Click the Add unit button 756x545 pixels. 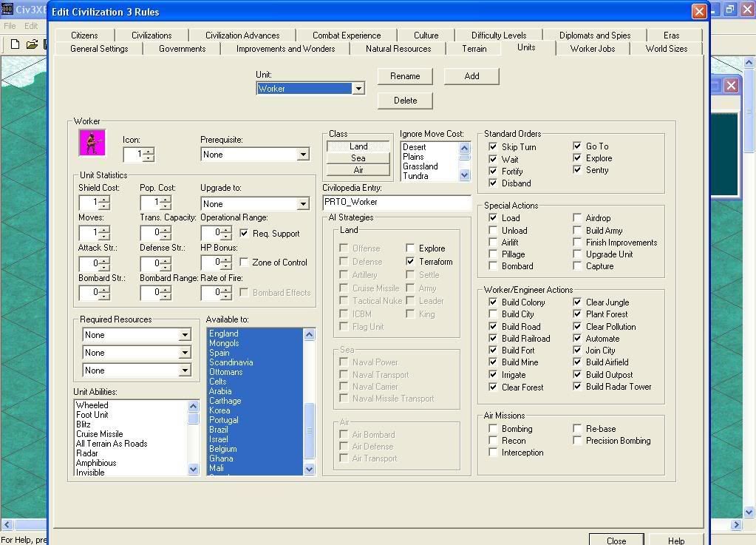coord(471,76)
